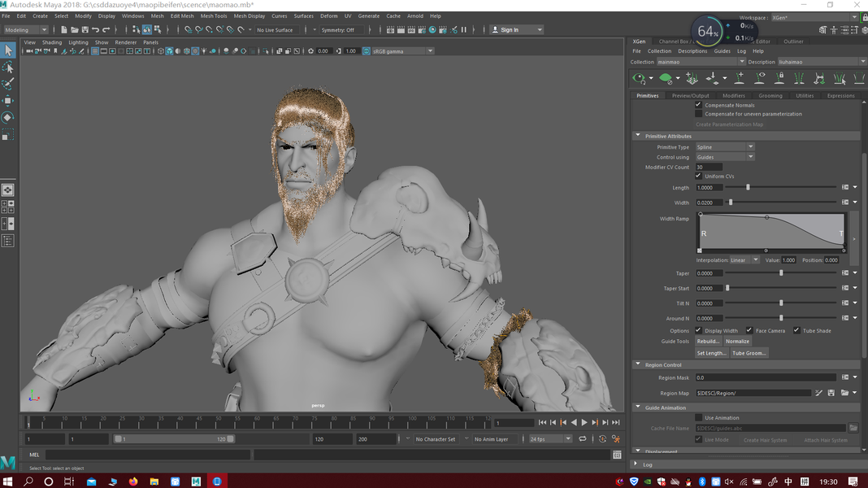868x488 pixels.
Task: Open the Width expression editor icon
Action: click(x=845, y=203)
